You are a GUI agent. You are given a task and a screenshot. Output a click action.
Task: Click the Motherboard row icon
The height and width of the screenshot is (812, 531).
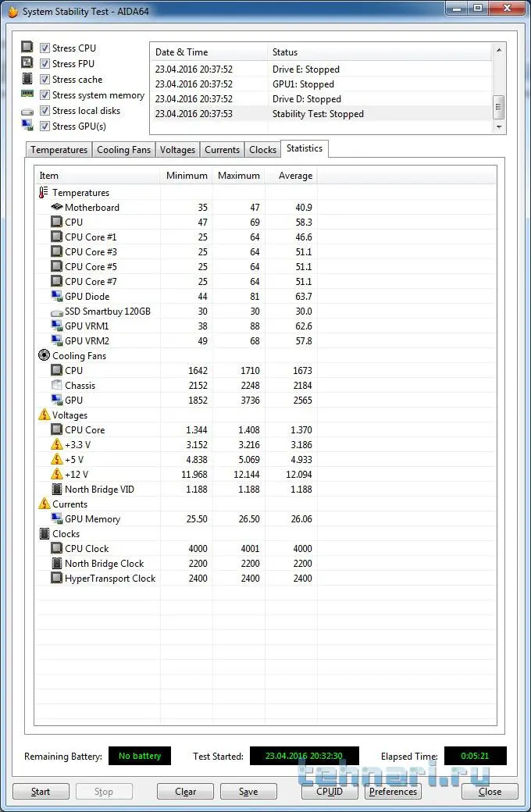pos(56,207)
